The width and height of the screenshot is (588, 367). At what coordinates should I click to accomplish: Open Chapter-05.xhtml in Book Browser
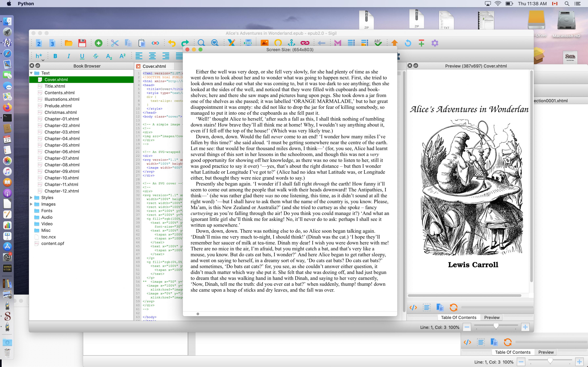coord(62,145)
